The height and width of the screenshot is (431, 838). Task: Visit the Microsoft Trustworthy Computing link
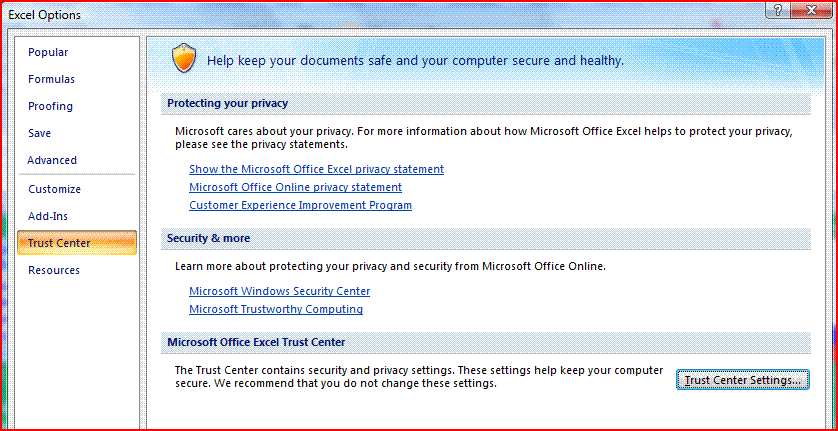pyautogui.click(x=276, y=310)
